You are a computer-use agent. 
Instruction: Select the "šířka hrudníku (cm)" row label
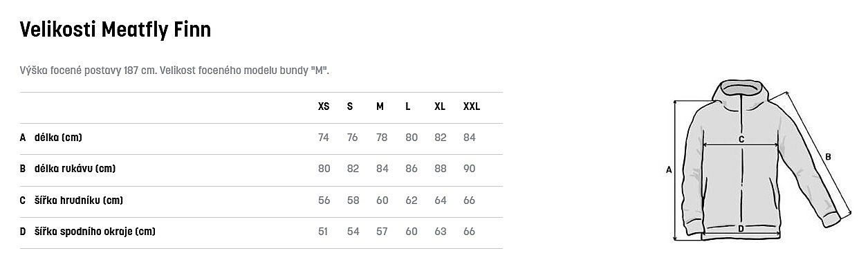point(79,200)
